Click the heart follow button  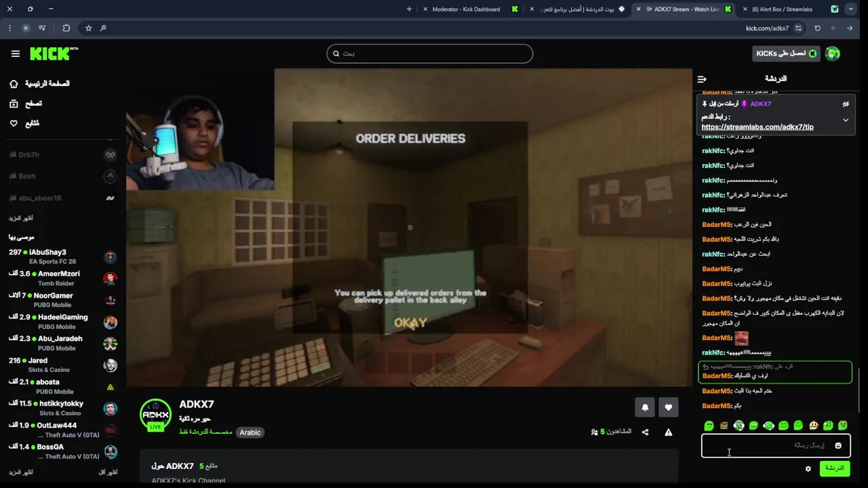[x=668, y=407]
